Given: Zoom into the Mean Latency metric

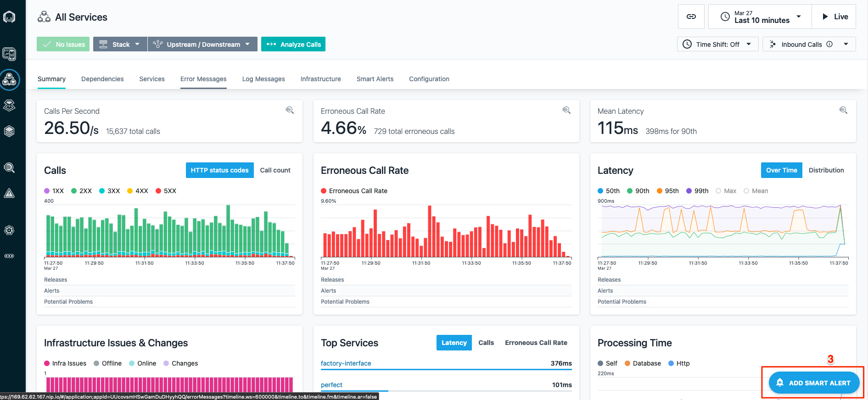Looking at the screenshot, I should point(843,110).
